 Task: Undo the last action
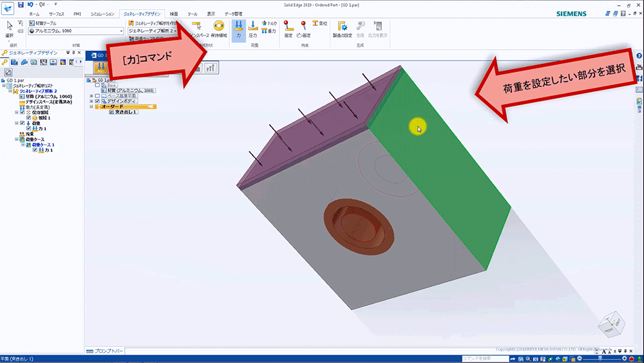pyautogui.click(x=30, y=5)
